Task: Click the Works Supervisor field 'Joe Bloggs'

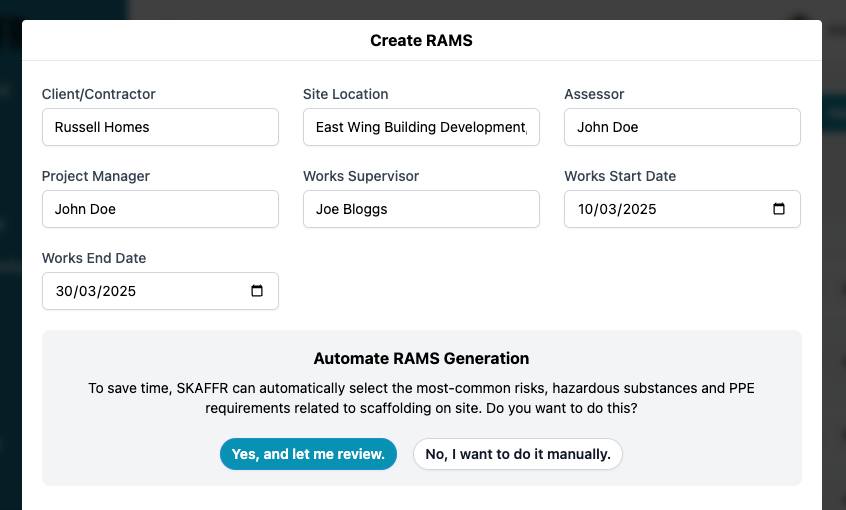Action: 421,209
